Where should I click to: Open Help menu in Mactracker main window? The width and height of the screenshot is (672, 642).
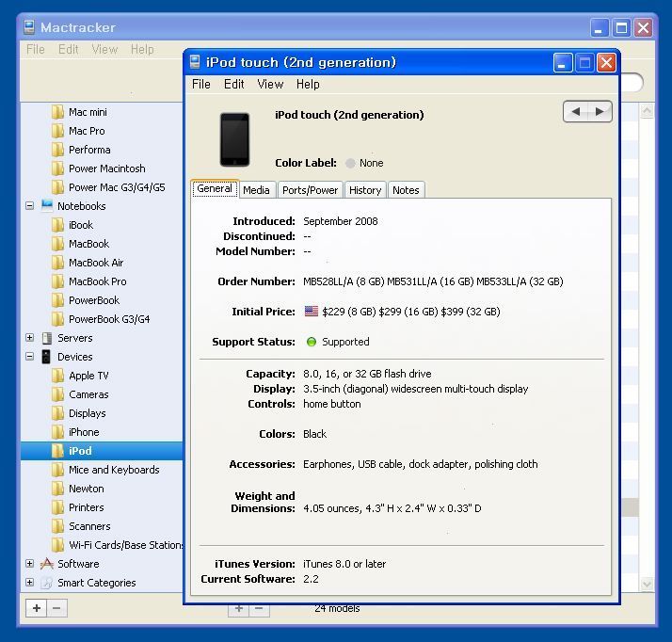[142, 50]
